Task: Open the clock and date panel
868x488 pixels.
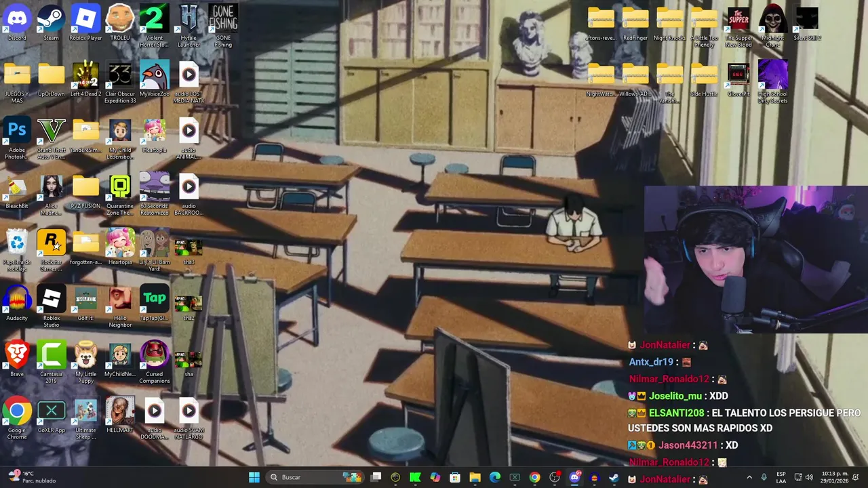Action: [834, 477]
